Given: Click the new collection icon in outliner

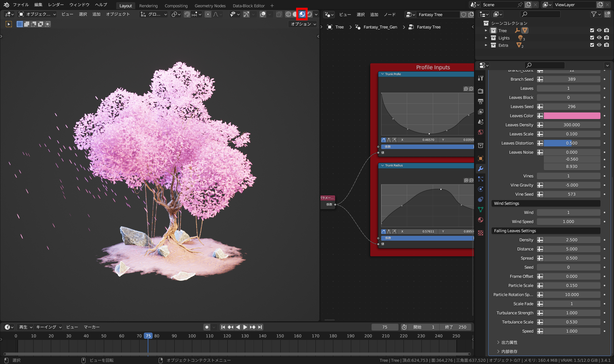Looking at the screenshot, I should point(607,14).
